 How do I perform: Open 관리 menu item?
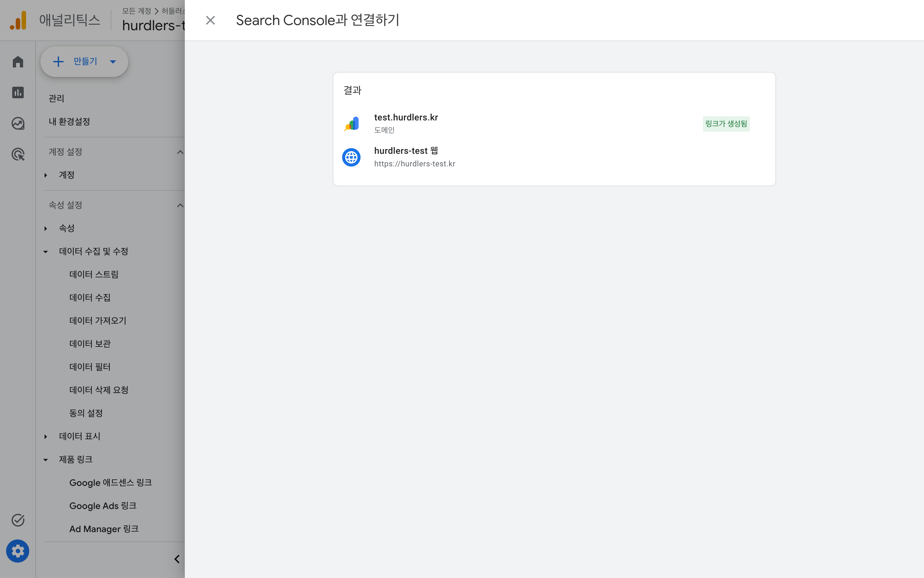coord(56,99)
